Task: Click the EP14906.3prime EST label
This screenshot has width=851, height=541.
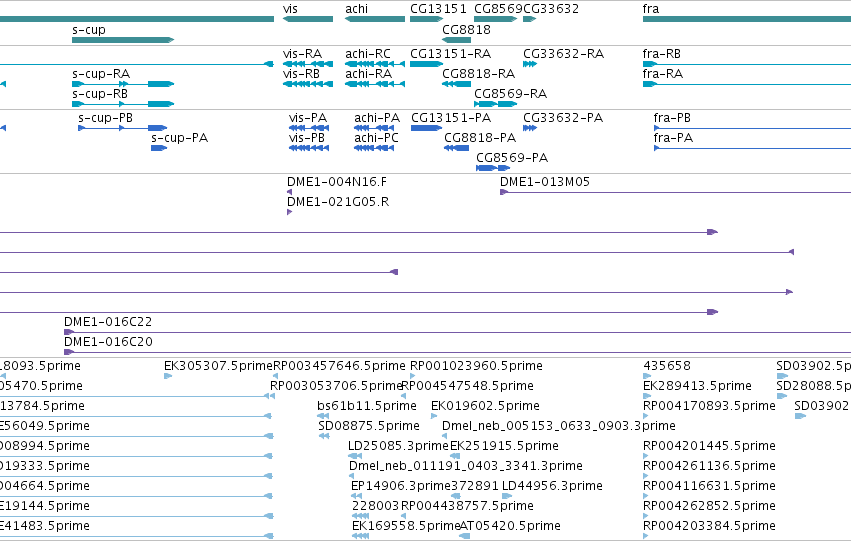Action: (x=401, y=486)
